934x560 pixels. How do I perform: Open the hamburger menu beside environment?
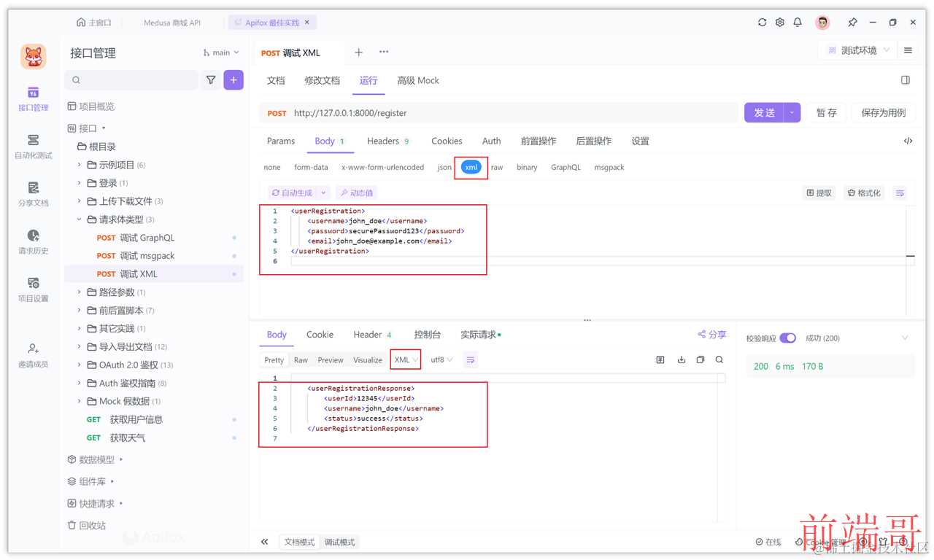908,50
